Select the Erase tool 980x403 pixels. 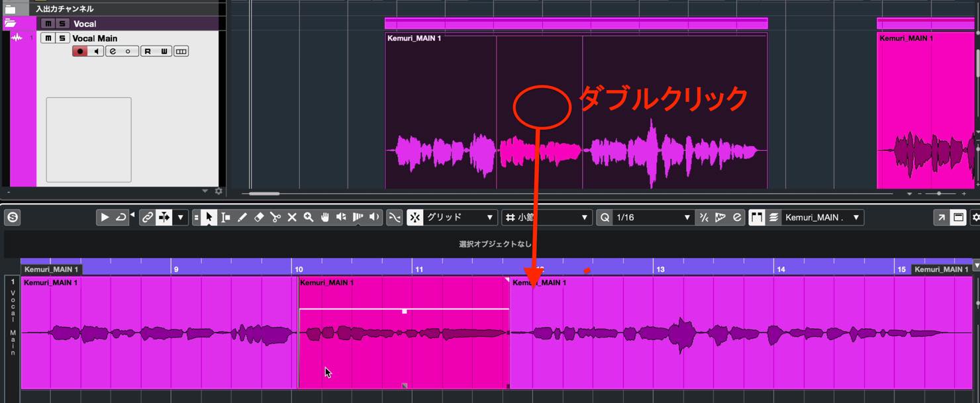coord(259,217)
